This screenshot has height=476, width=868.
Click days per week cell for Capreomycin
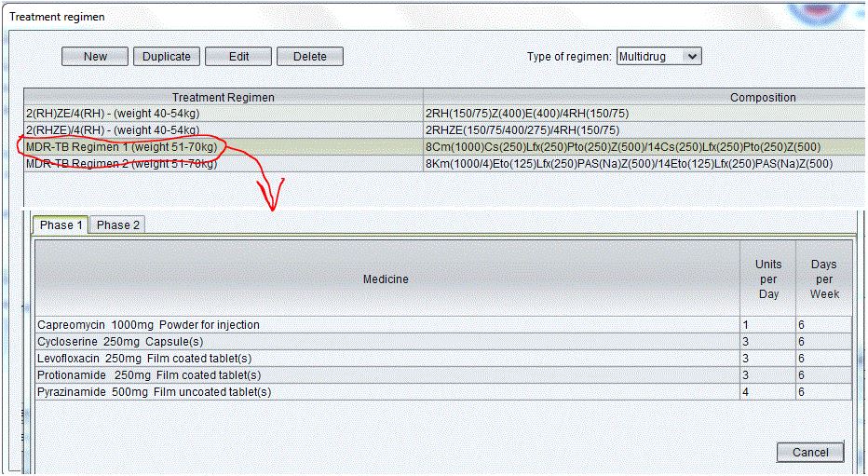pyautogui.click(x=824, y=324)
